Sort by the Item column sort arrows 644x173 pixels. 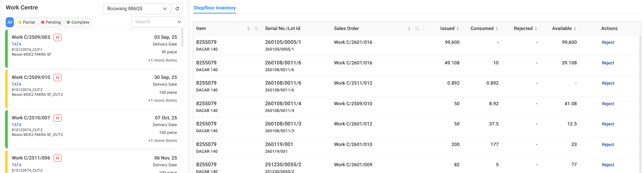click(x=248, y=29)
